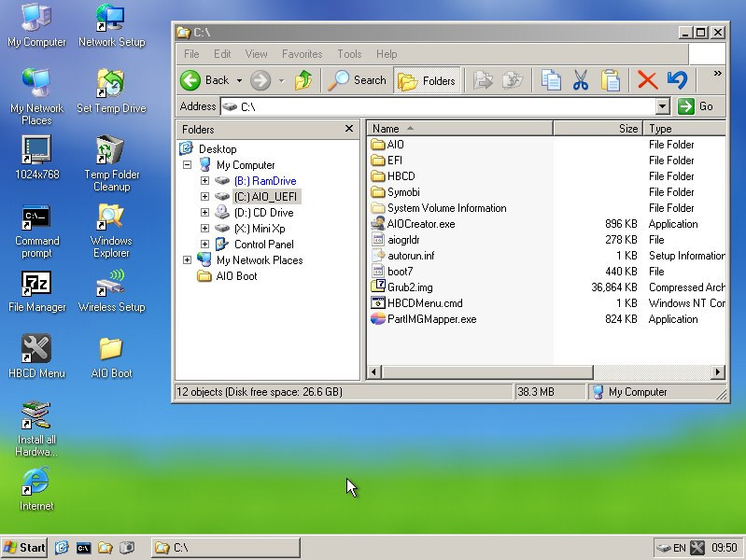
Task: Open Wireless Setup desktop shortcut
Action: (111, 291)
